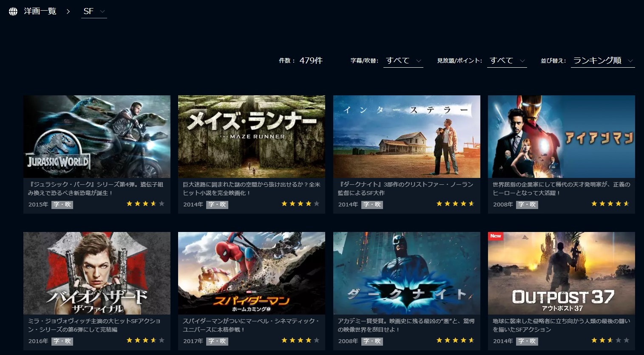Open the スパイダーマン ホームカミング thumbnail
The width and height of the screenshot is (644, 355).
tap(252, 273)
